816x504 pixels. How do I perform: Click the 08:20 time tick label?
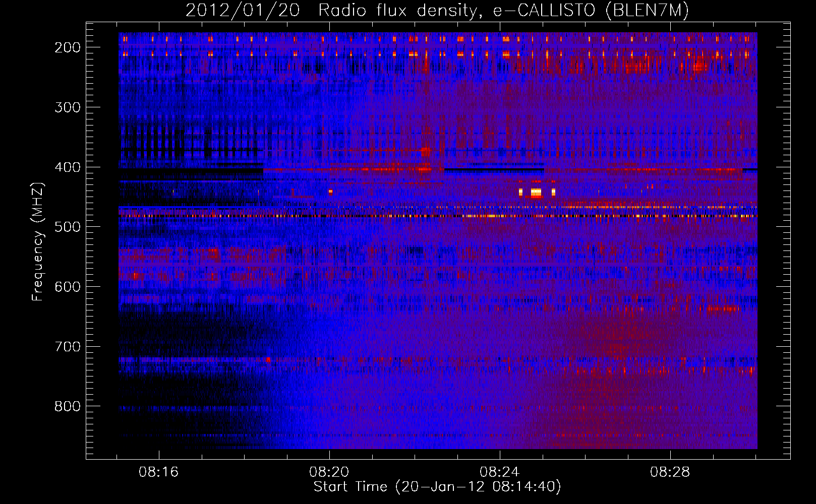329,472
